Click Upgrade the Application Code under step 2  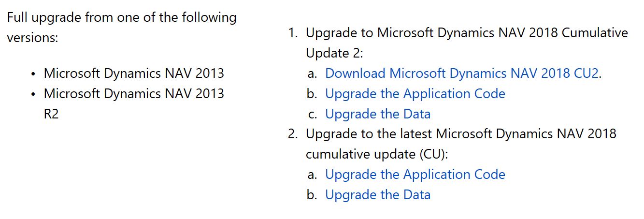(x=415, y=175)
